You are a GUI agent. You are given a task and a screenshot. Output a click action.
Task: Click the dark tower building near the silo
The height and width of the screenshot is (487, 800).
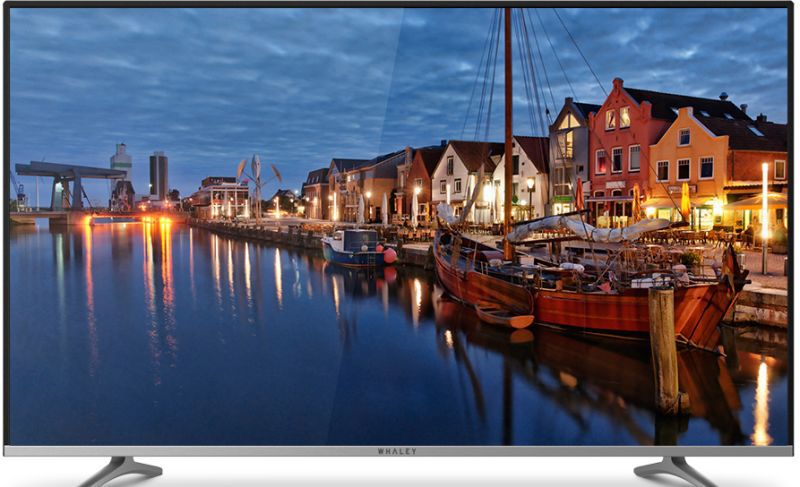tap(159, 175)
